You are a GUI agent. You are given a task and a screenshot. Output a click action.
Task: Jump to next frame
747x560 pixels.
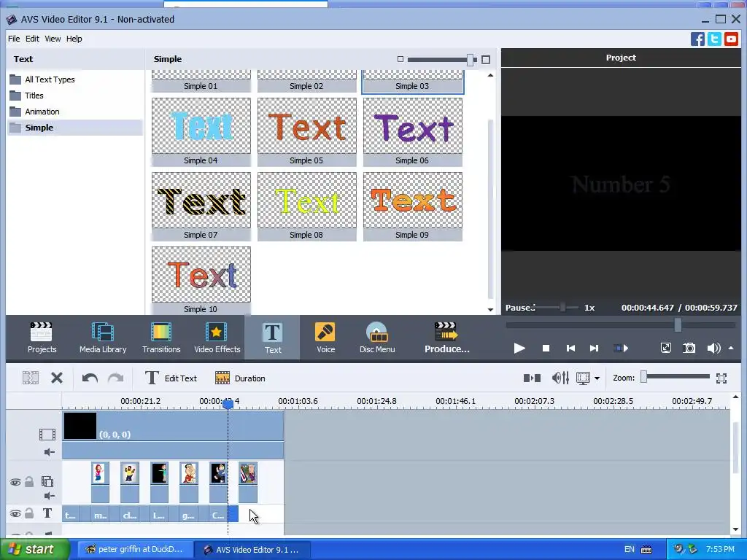pos(594,348)
